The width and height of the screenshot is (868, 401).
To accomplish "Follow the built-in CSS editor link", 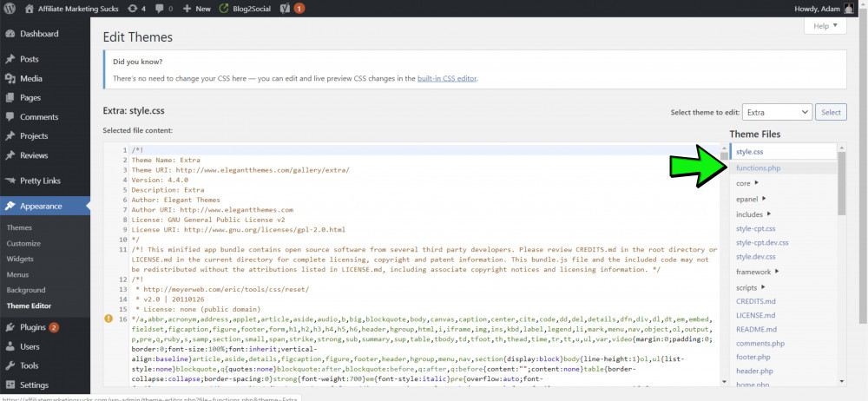I will tap(447, 79).
